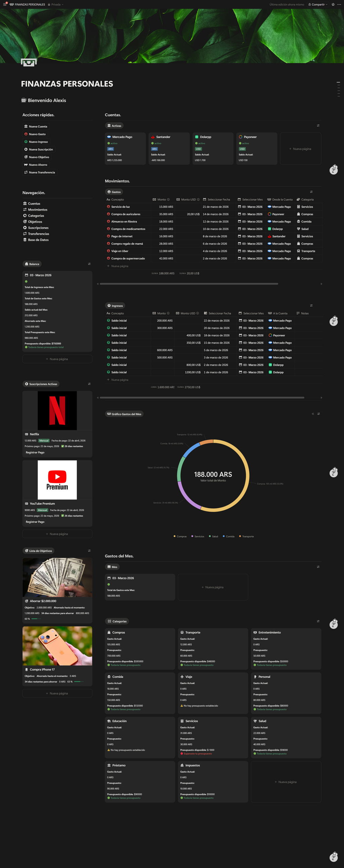344x868 pixels.
Task: Click the Ingresos table horizontal scrollbar
Action: [x=202, y=398]
